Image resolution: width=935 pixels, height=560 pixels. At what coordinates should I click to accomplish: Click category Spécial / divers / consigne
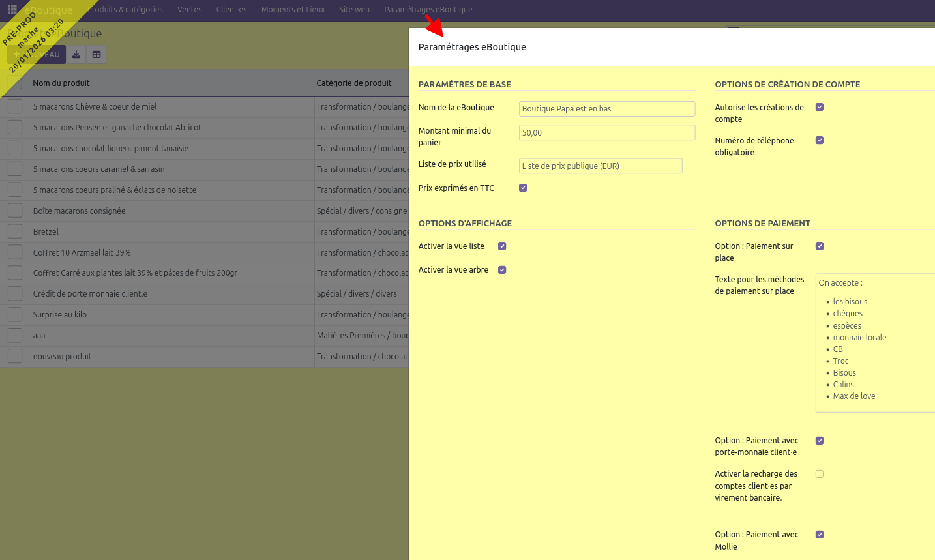click(362, 211)
